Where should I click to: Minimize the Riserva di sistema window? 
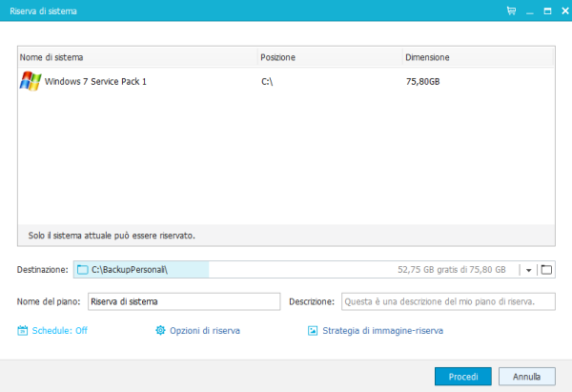tap(530, 11)
